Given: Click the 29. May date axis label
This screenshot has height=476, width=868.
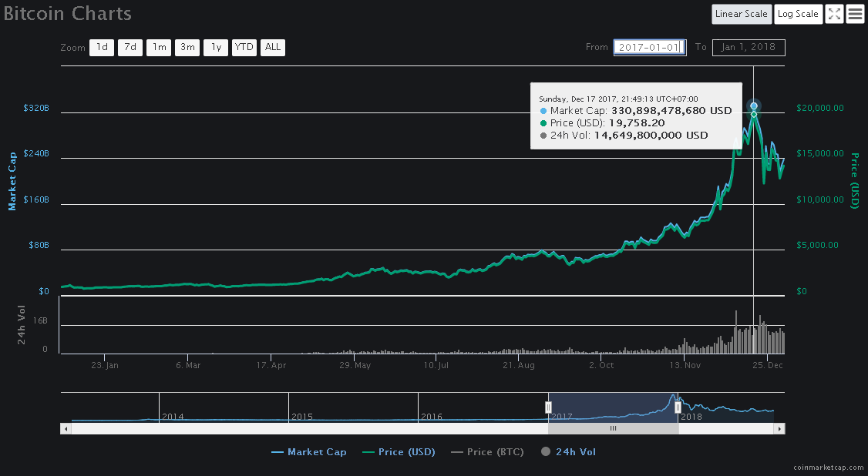Looking at the screenshot, I should click(x=355, y=365).
